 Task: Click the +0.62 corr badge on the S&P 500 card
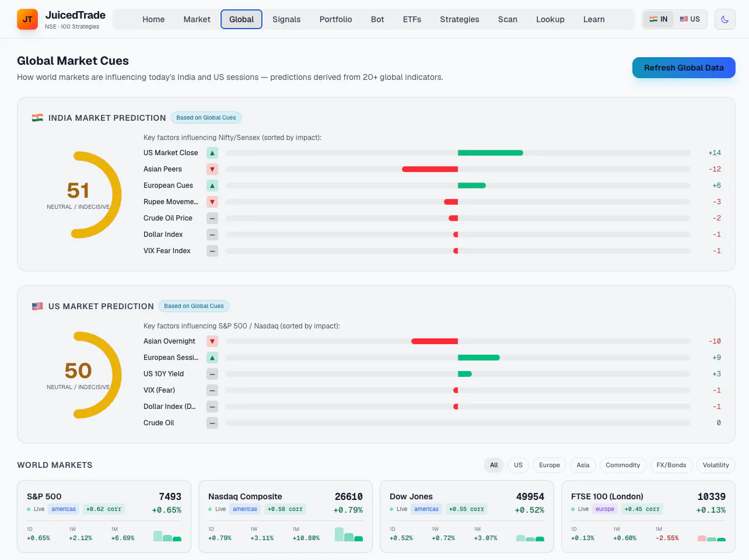coord(104,509)
